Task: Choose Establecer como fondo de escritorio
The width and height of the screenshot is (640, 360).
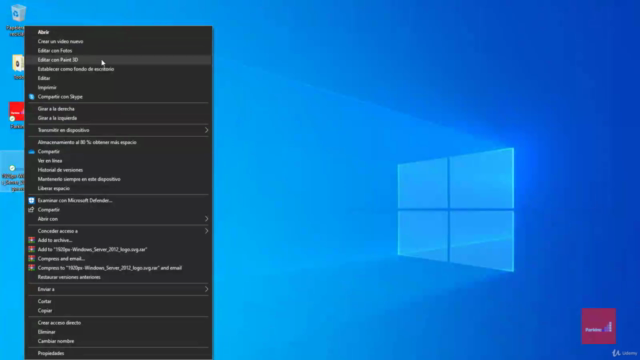Action: click(x=118, y=69)
